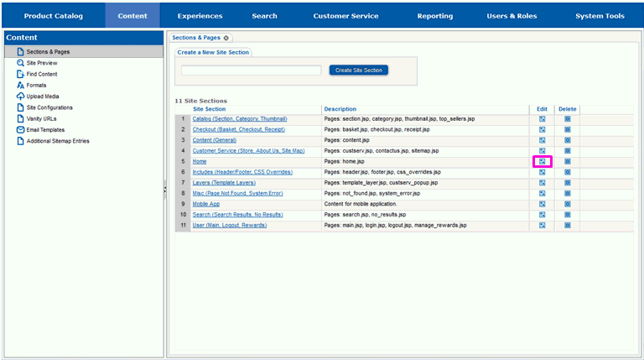Select the Content top menu

pyautogui.click(x=132, y=16)
